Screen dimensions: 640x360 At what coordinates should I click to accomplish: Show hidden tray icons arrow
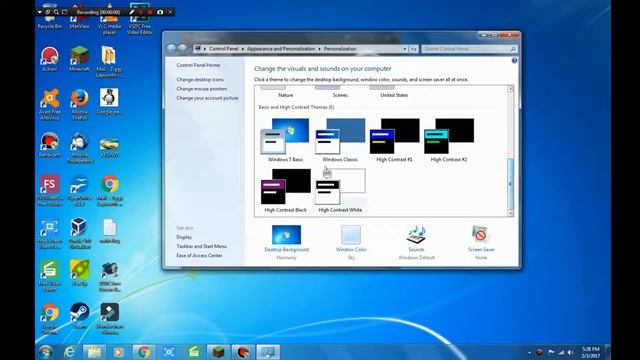coord(529,353)
